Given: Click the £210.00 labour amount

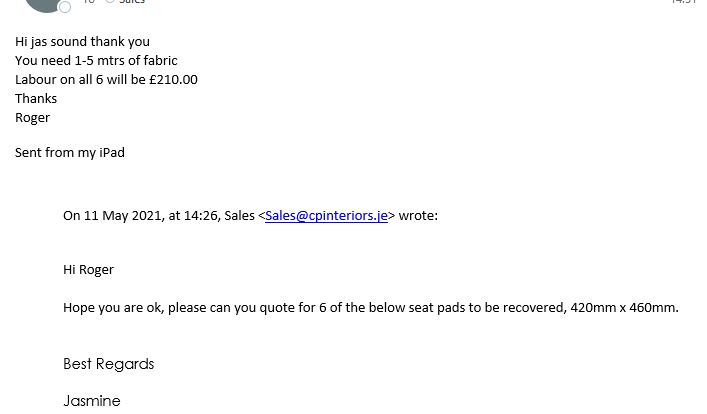Looking at the screenshot, I should (173, 80).
